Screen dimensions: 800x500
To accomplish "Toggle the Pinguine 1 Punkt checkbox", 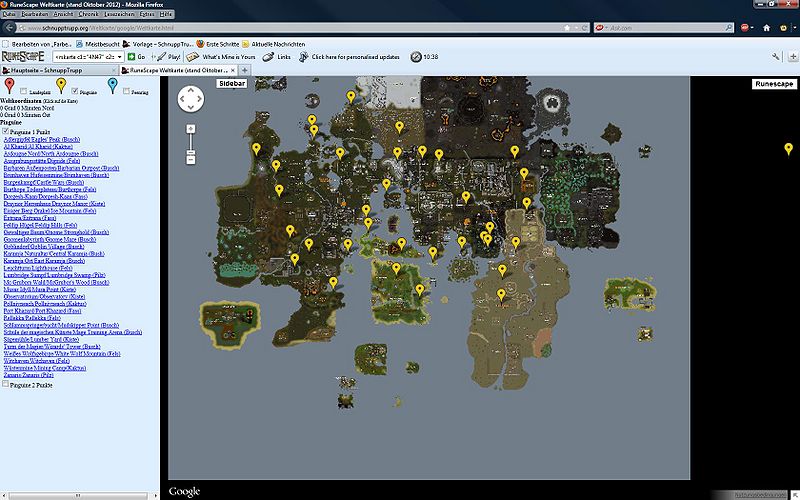I will tap(7, 131).
